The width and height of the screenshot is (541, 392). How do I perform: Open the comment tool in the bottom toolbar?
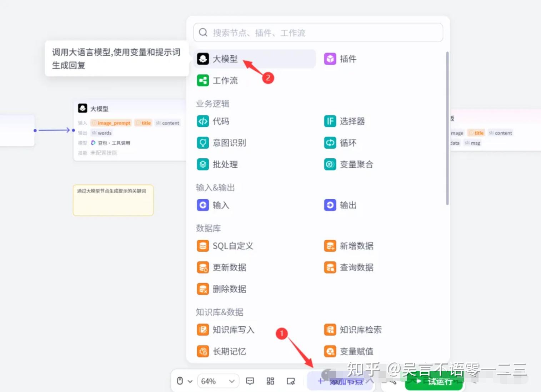250,381
